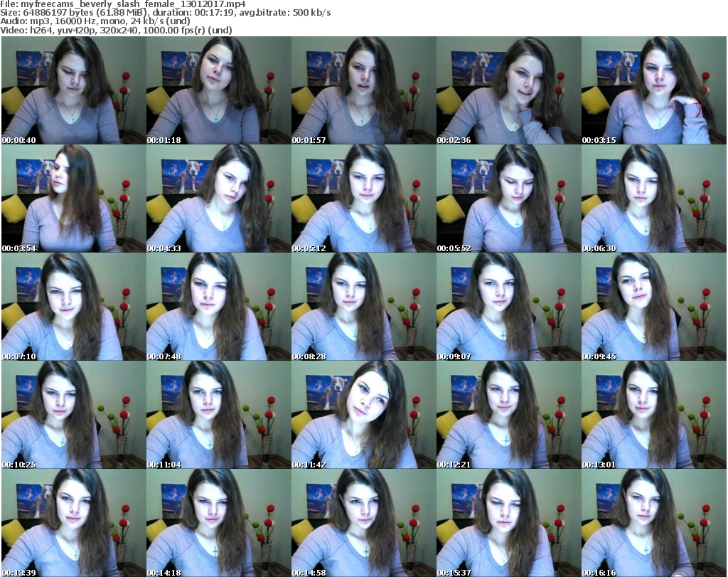728x577 pixels.
Task: Select the thumbnail frame stamped 00:01:18
Action: 219,90
